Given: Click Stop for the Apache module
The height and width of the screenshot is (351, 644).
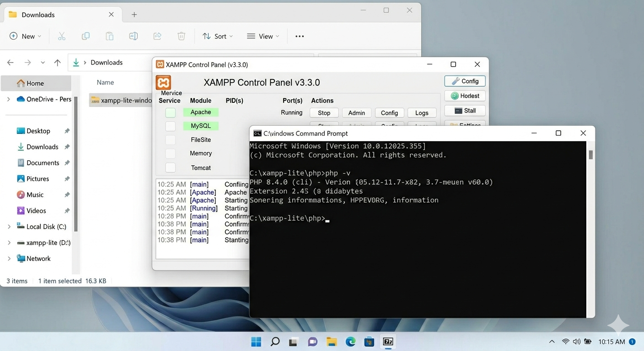Looking at the screenshot, I should [x=324, y=113].
